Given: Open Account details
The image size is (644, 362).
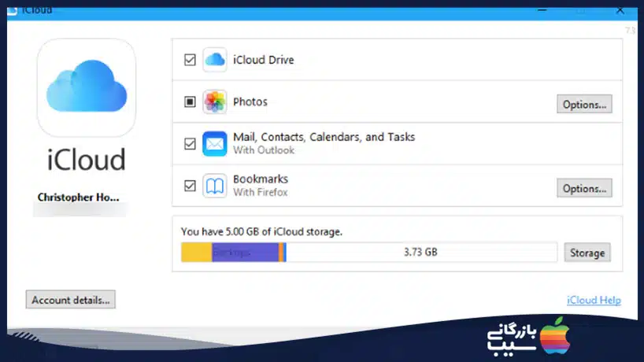Looking at the screenshot, I should tap(71, 300).
